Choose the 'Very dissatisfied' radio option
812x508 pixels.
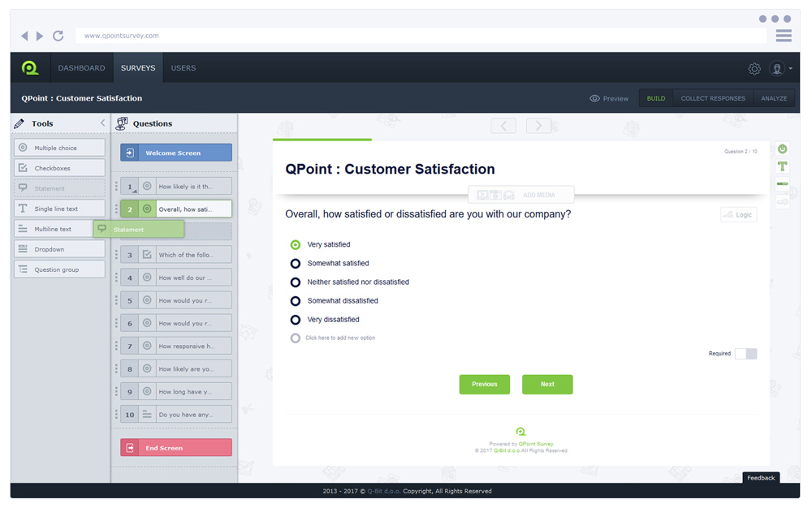[x=296, y=320]
